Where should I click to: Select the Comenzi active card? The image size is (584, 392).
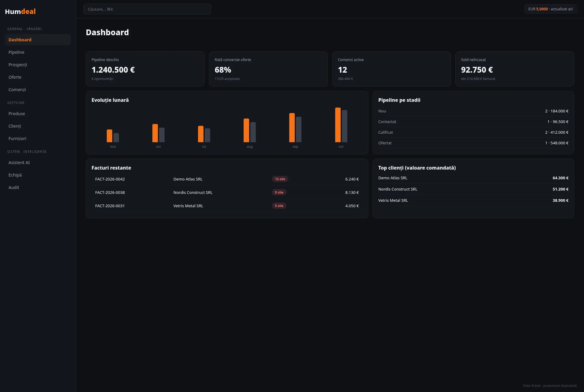point(391,69)
